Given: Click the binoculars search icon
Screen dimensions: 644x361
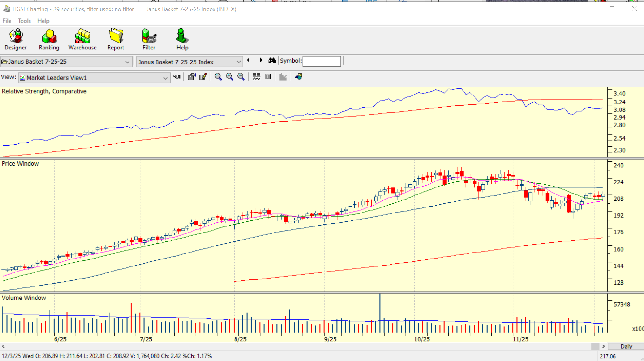Looking at the screenshot, I should tap(272, 61).
